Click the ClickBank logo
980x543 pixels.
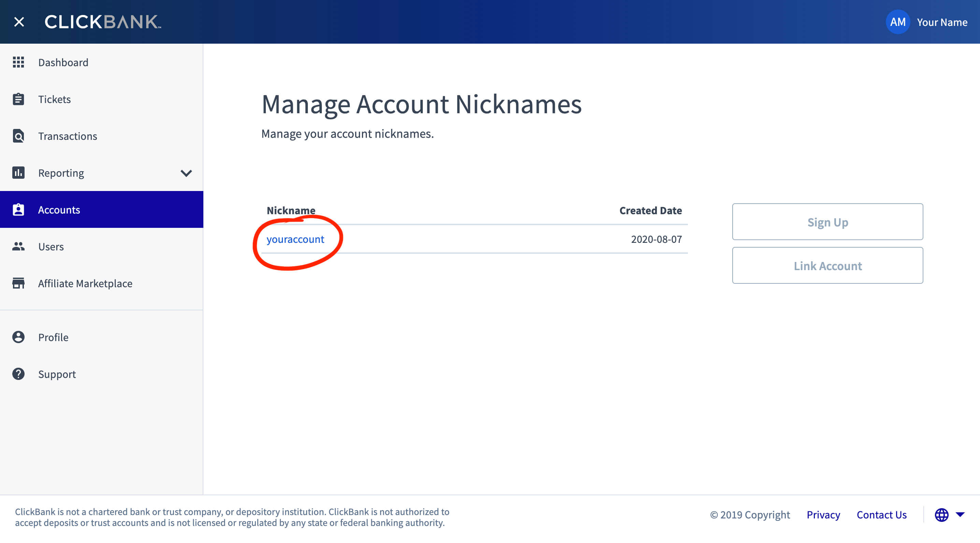pyautogui.click(x=103, y=22)
